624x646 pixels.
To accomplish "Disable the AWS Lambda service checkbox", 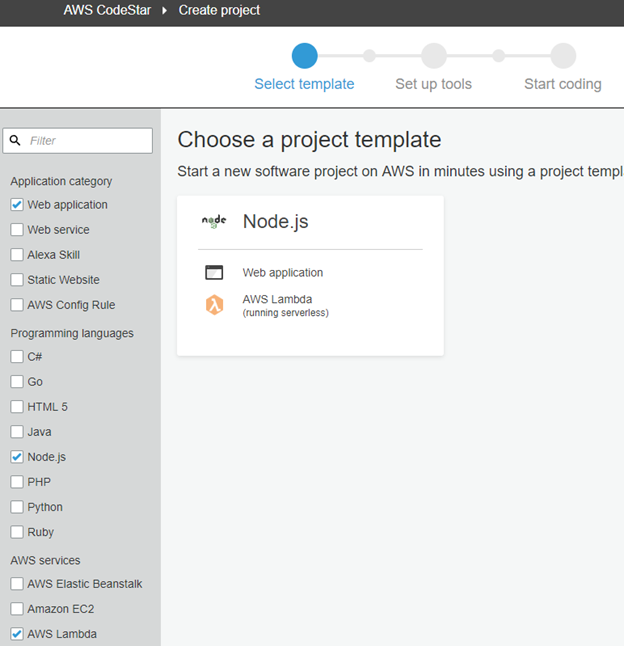I will pos(17,634).
